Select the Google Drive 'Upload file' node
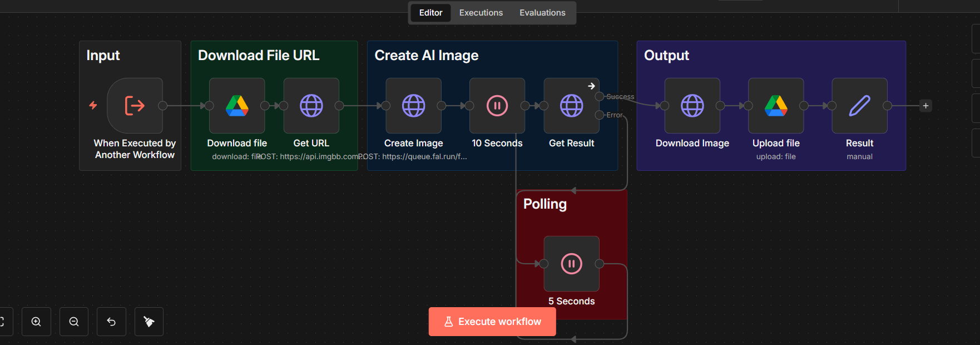Viewport: 980px width, 345px height. [776, 106]
